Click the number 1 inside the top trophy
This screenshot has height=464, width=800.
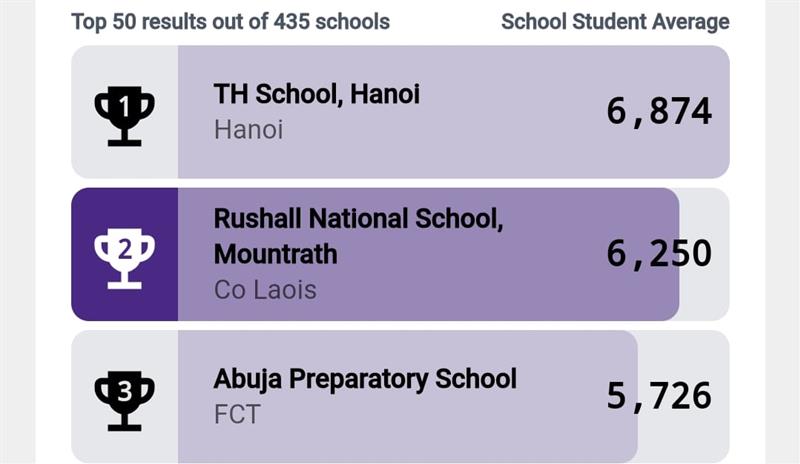pos(124,102)
